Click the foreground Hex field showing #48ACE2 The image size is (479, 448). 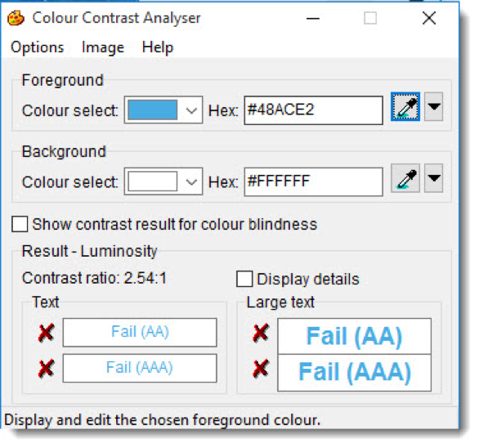click(x=313, y=110)
